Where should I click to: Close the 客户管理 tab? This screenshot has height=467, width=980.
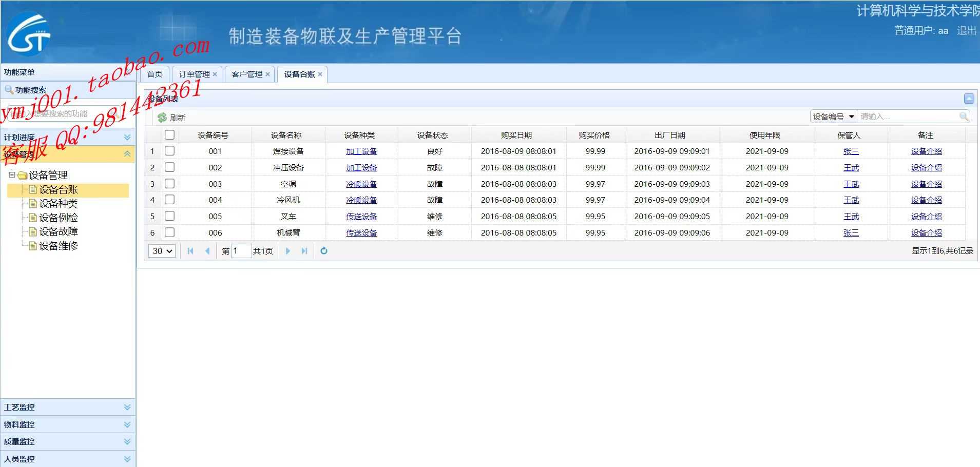click(267, 74)
